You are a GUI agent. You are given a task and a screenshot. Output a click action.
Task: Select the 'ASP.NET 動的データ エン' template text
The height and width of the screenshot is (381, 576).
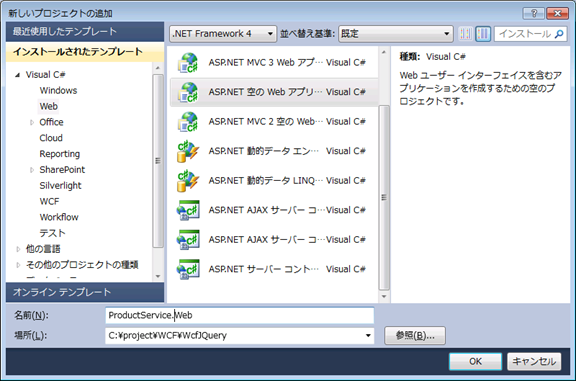(x=264, y=151)
